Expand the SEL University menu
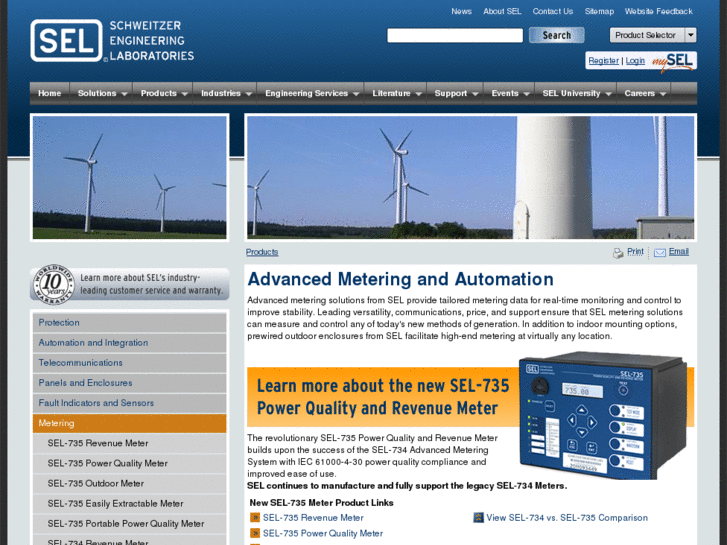This screenshot has width=727, height=545. click(x=576, y=93)
